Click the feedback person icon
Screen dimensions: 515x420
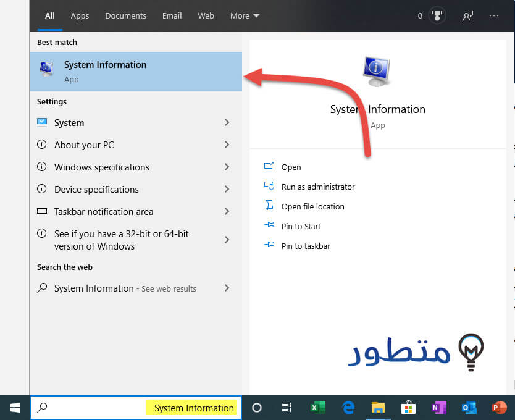[x=467, y=15]
